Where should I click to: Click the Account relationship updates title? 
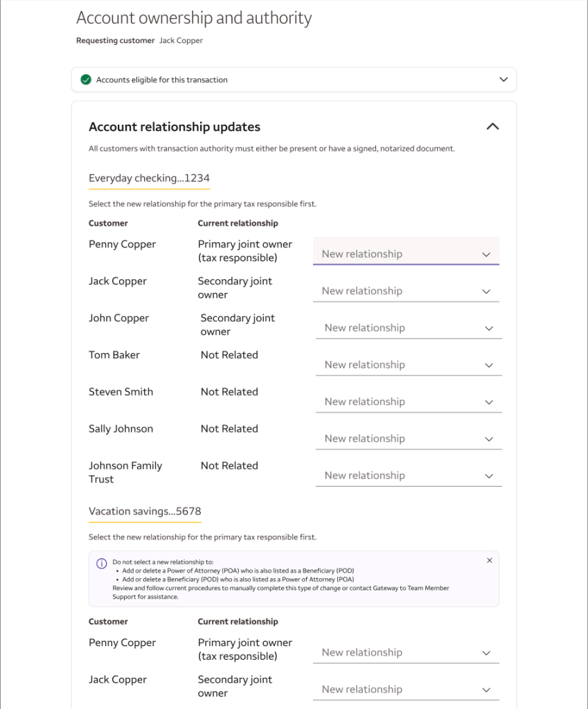coord(175,127)
